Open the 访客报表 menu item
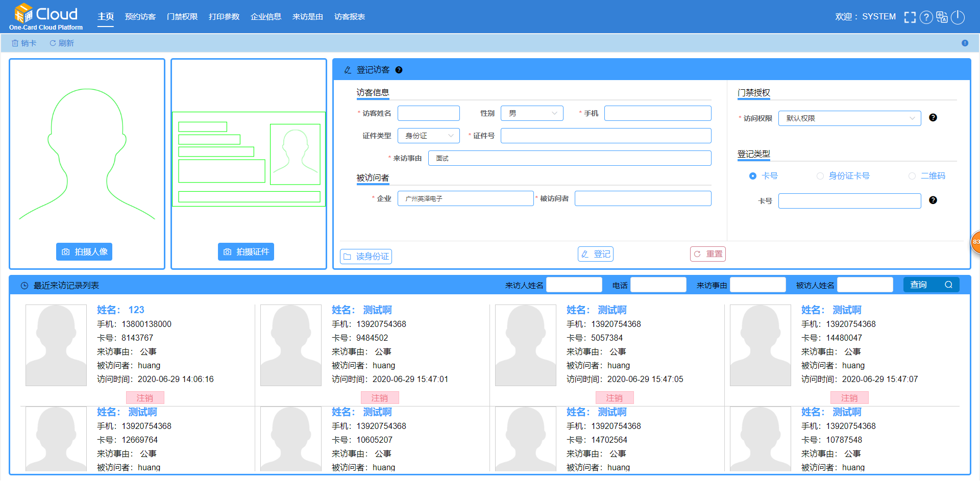980x483 pixels. (350, 17)
